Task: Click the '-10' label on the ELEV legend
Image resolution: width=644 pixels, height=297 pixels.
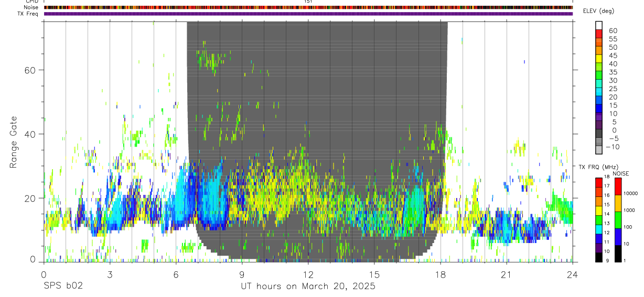Action: point(613,147)
